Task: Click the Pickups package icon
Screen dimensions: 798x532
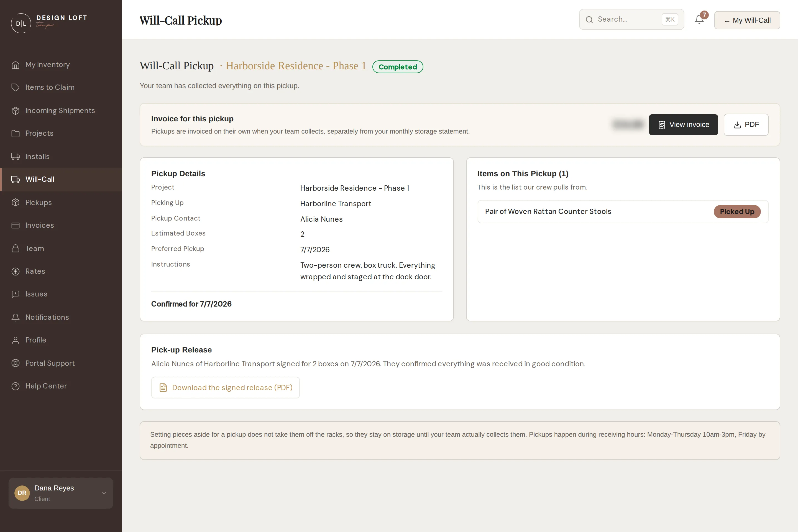Action: tap(15, 202)
